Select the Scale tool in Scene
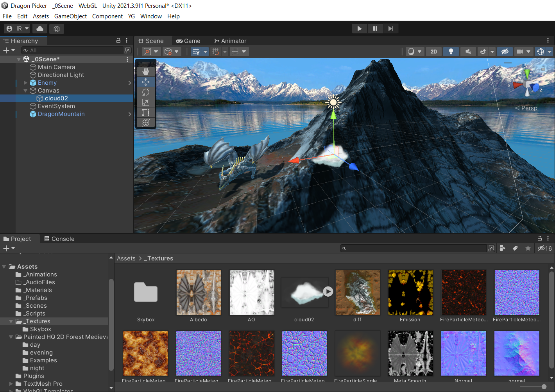The height and width of the screenshot is (392, 555). (146, 102)
